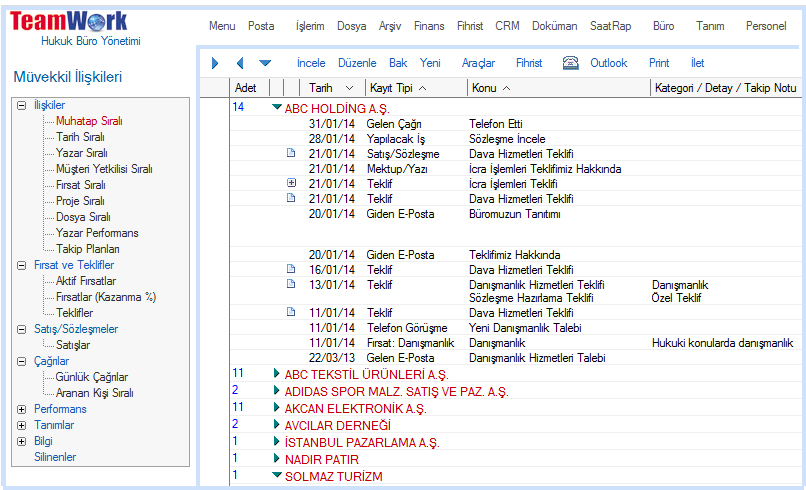Viewport: 806px width, 490px height.
Task: Expand ABC TEKSTİL ÜRÜNLERİ A.Ş. group
Action: point(277,373)
